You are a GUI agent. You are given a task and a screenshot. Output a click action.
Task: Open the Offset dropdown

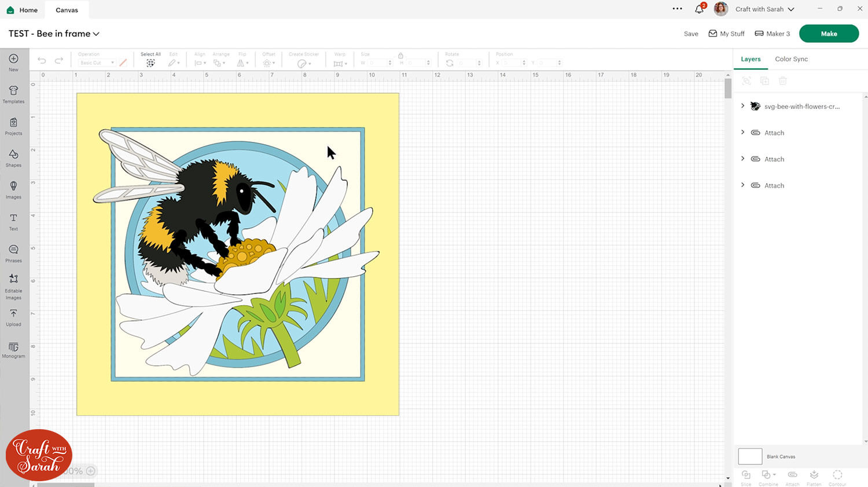pyautogui.click(x=269, y=63)
